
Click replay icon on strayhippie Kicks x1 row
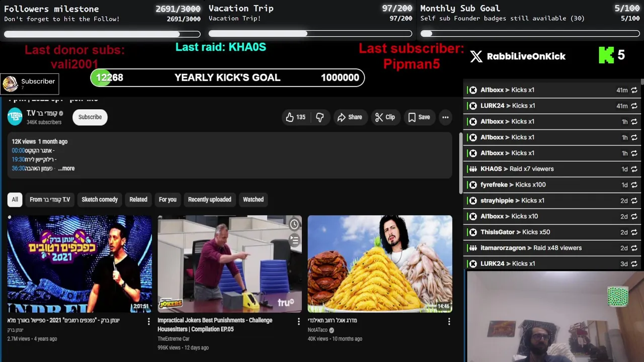pos(634,201)
